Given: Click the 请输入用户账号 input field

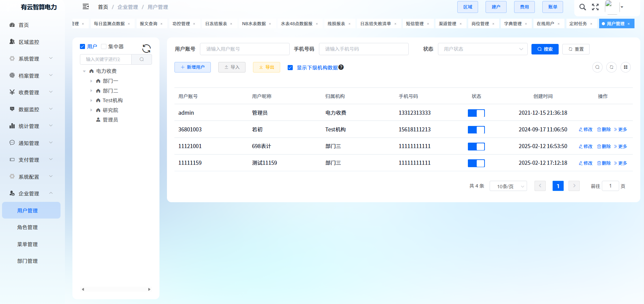Looking at the screenshot, I should [x=244, y=49].
